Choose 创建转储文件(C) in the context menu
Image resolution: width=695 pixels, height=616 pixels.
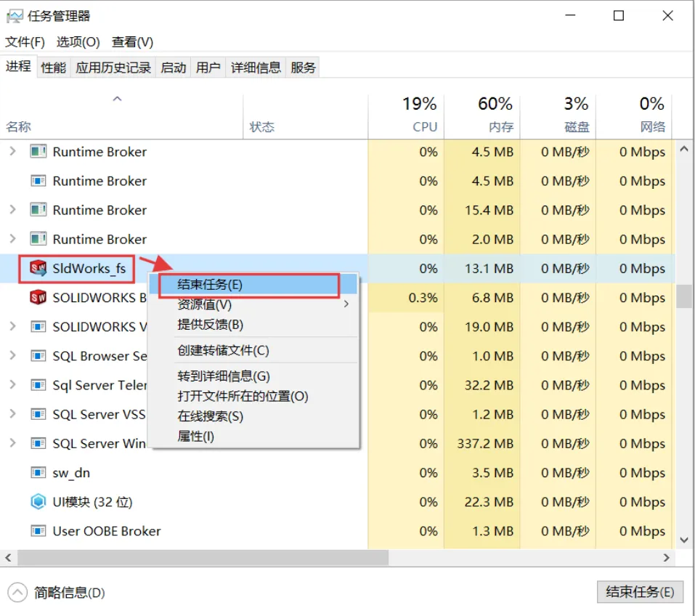pos(253,350)
